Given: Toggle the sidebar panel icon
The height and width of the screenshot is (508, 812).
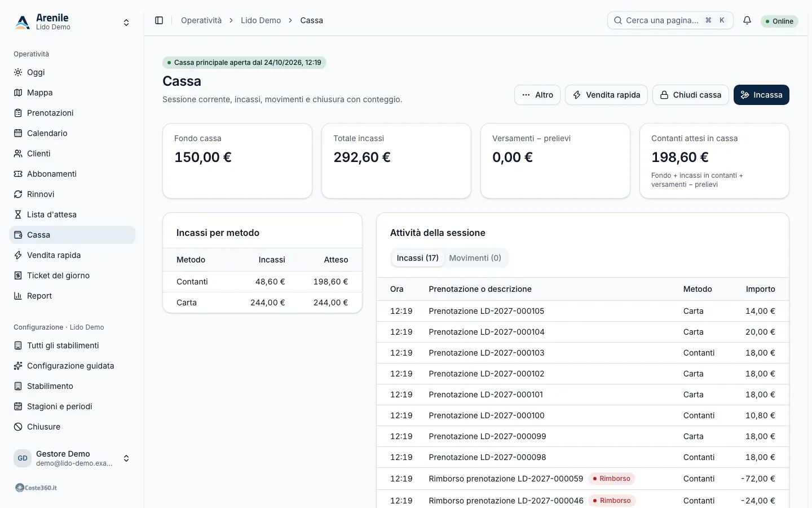Looking at the screenshot, I should click(x=159, y=20).
